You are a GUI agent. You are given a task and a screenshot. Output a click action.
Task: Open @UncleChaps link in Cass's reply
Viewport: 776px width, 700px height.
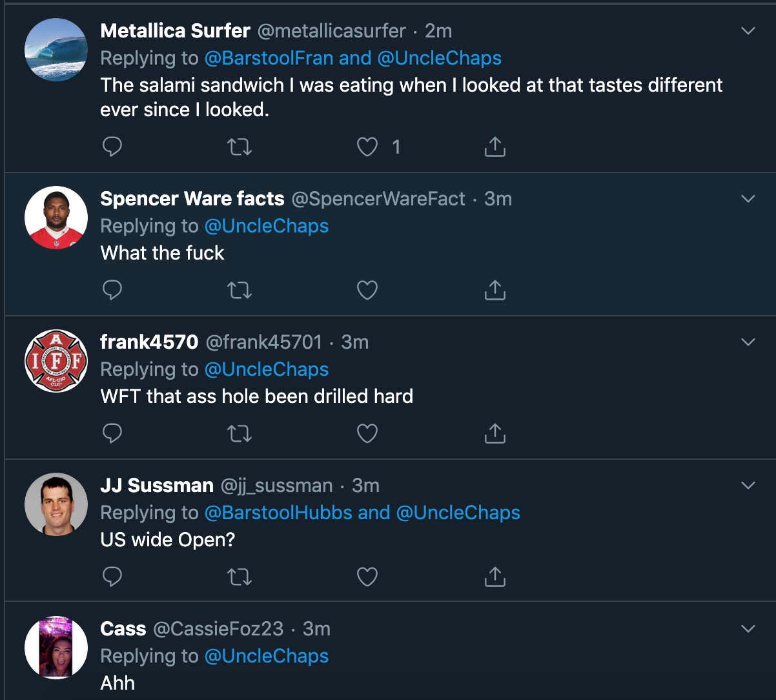coord(267,656)
